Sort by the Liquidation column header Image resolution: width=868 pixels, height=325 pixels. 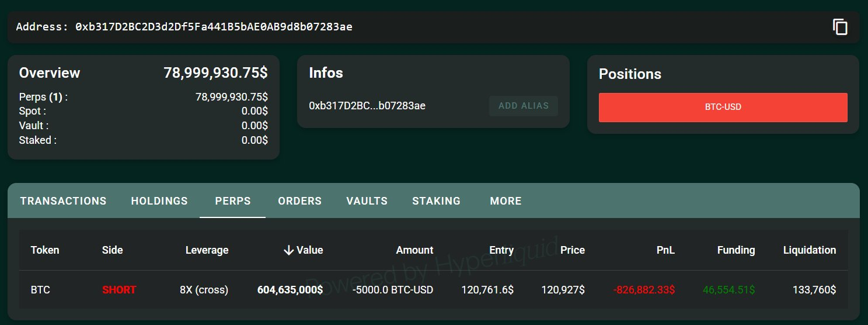click(x=809, y=250)
